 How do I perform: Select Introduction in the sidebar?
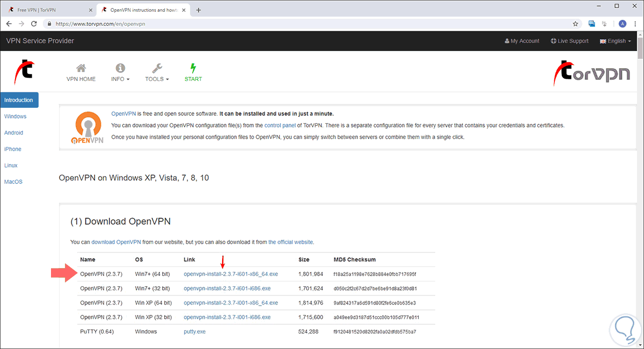19,100
